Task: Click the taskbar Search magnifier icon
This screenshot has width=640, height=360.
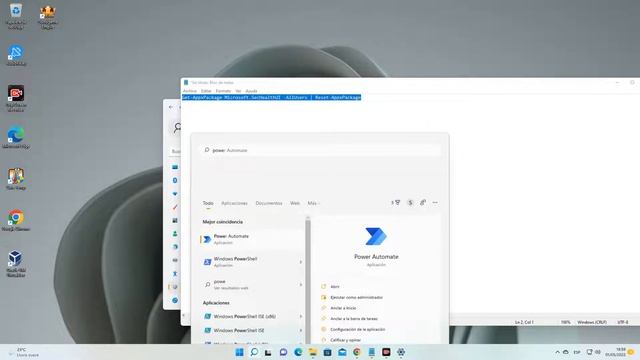Action: pos(254,352)
